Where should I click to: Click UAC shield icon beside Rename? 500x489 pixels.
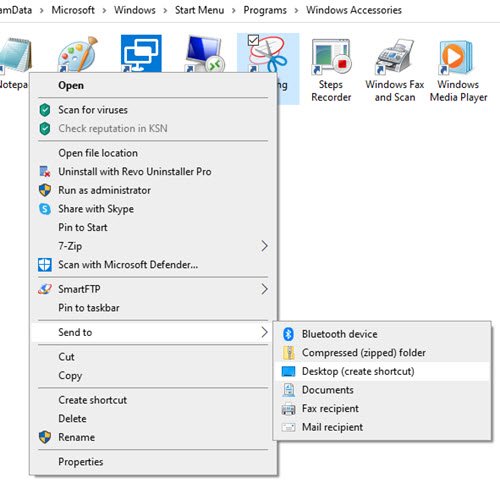click(45, 437)
